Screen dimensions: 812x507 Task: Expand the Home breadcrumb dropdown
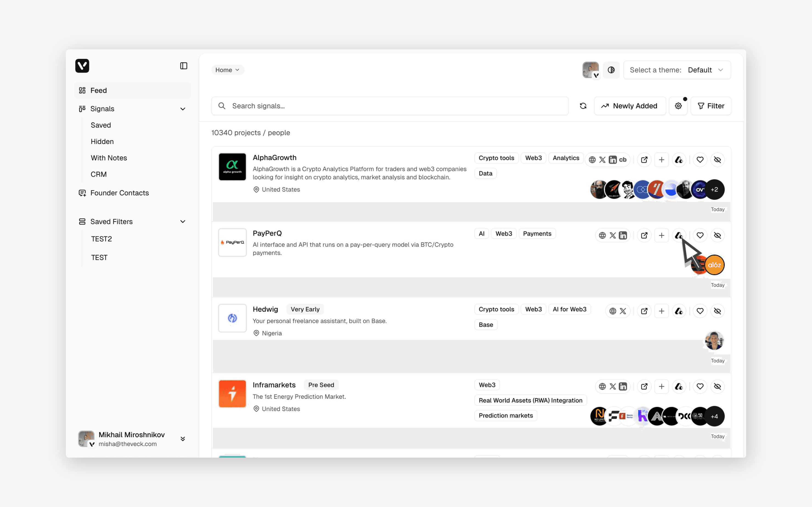tap(227, 70)
